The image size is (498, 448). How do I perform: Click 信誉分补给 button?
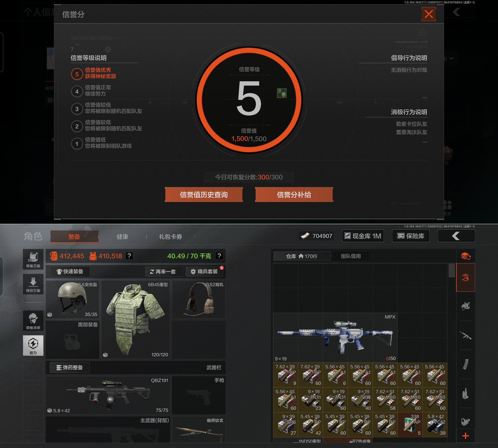tap(294, 195)
